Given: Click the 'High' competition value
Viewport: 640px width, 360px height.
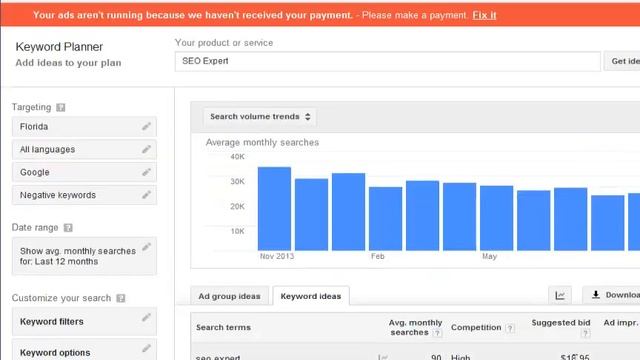Looking at the screenshot, I should click(x=461, y=357).
